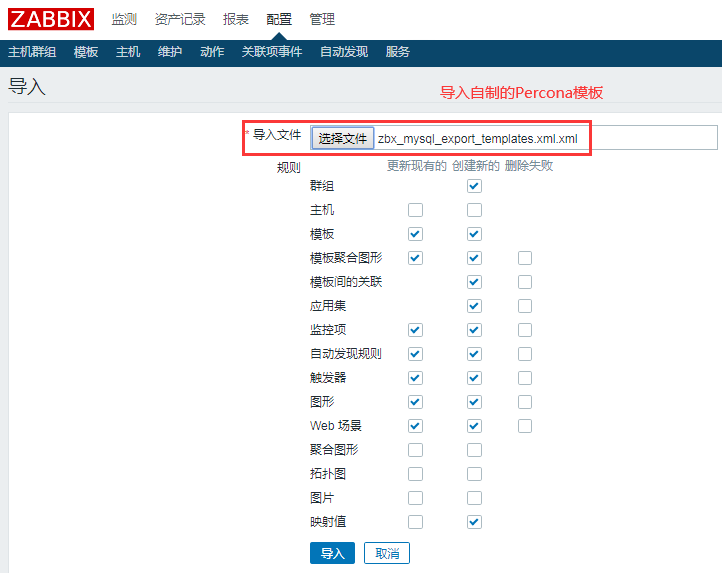Uncheck 创建新的 for 图形 row
722x573 pixels.
tap(474, 402)
